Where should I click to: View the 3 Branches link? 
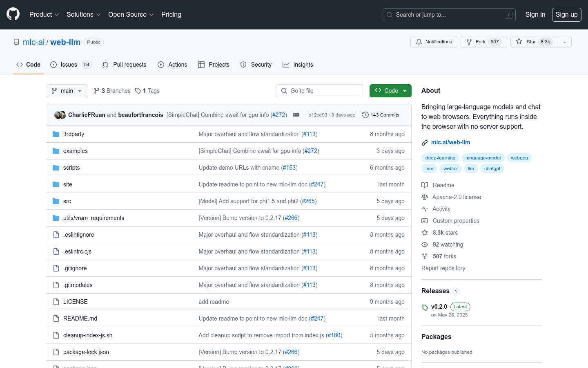112,91
